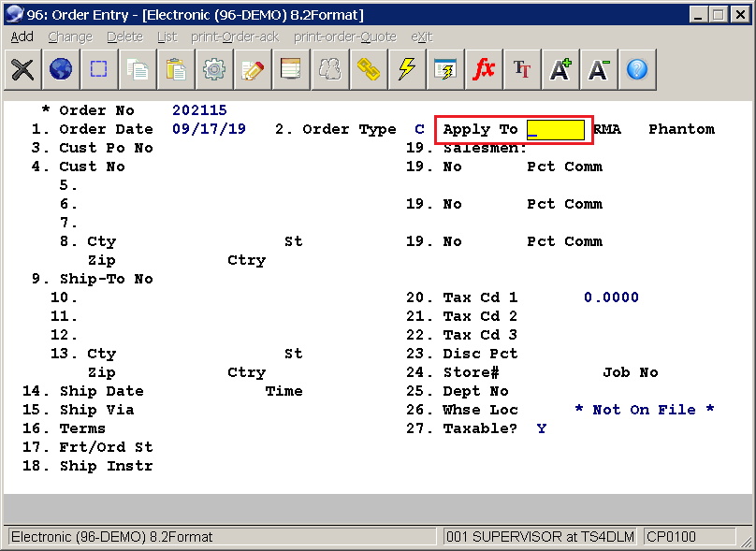The height and width of the screenshot is (551, 756).
Task: Click the Not On File message
Action: [x=644, y=410]
